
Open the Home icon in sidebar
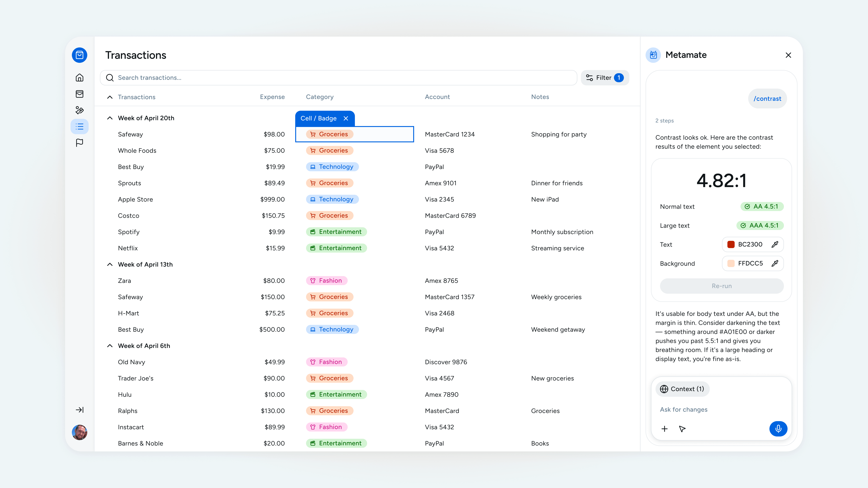[80, 77]
